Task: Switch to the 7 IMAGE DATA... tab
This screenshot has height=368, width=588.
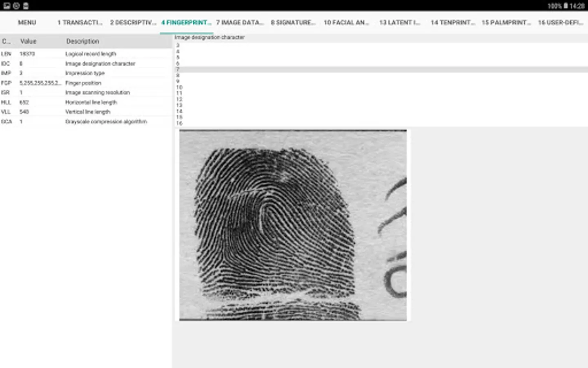Action: tap(240, 22)
